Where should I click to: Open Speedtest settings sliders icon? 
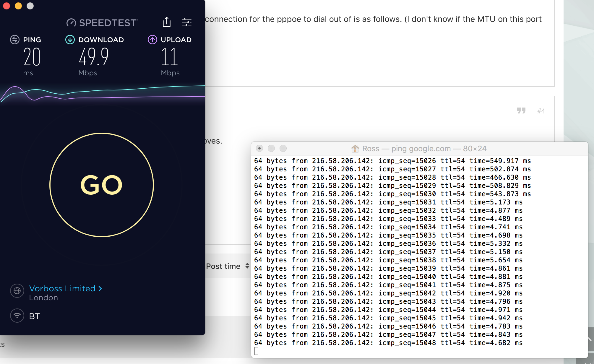187,22
